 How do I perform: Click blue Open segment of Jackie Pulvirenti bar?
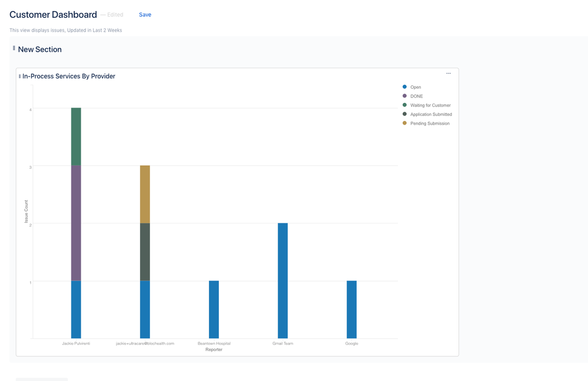click(x=76, y=309)
